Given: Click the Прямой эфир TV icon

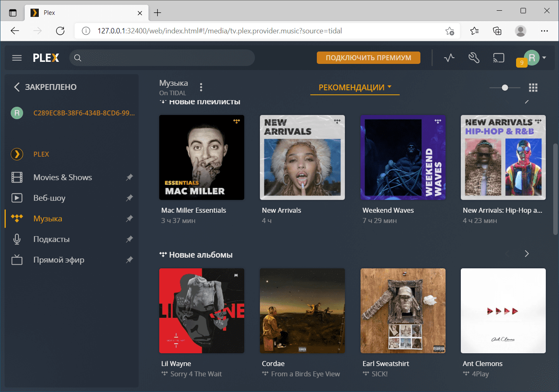Looking at the screenshot, I should (x=17, y=260).
